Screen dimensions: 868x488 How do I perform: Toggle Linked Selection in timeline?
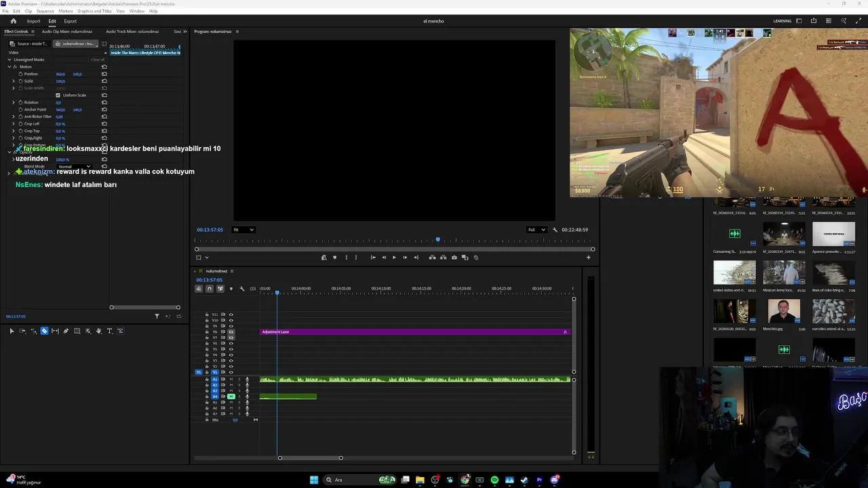click(220, 289)
